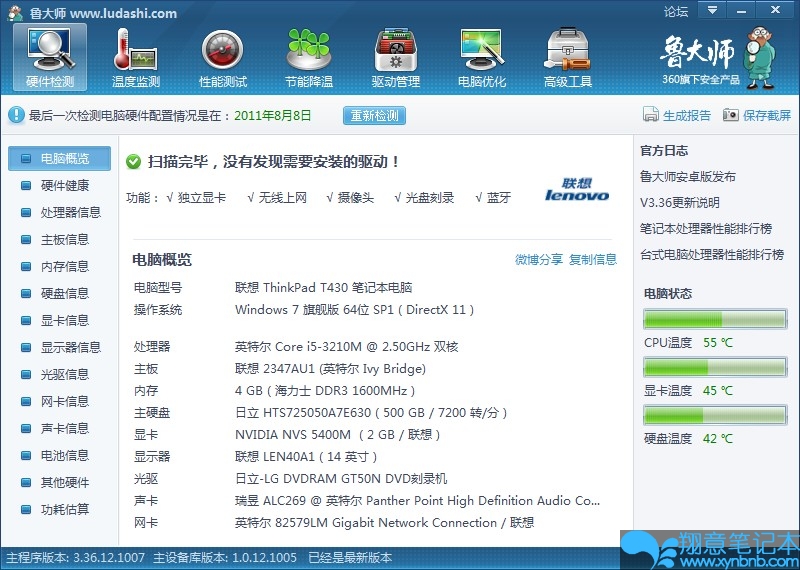Click the 微博分享 share link
The image size is (800, 570).
539,259
